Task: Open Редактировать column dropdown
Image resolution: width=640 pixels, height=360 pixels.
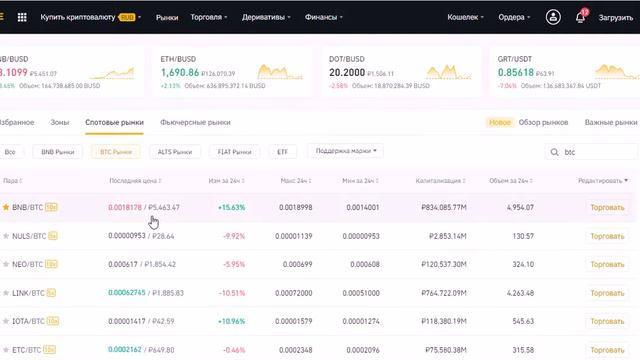Action: (602, 180)
